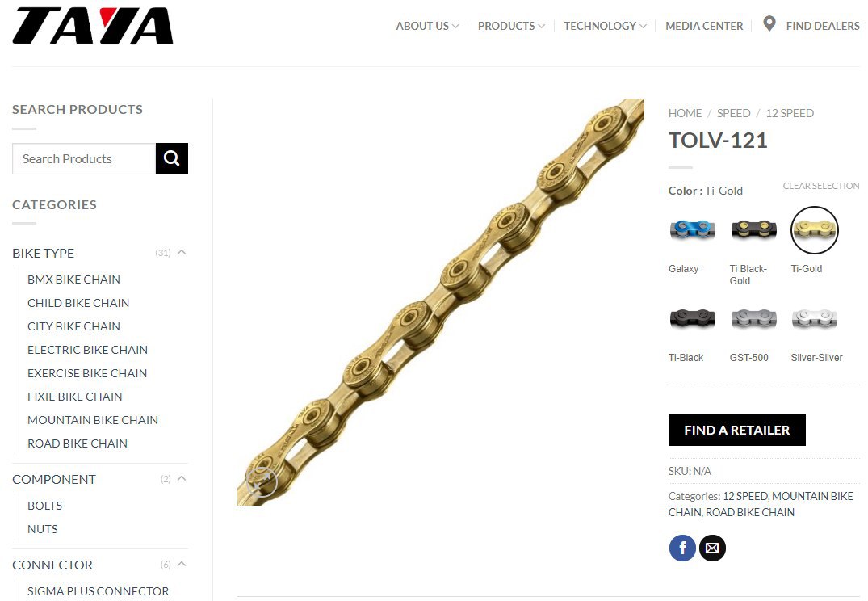Click the search magnifier button
The image size is (868, 601).
[172, 158]
